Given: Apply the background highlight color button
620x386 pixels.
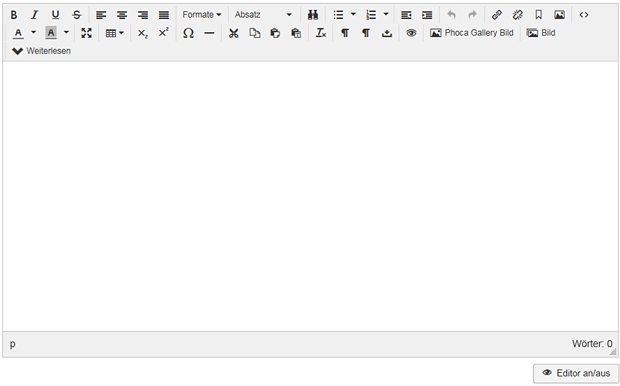Looking at the screenshot, I should click(51, 33).
